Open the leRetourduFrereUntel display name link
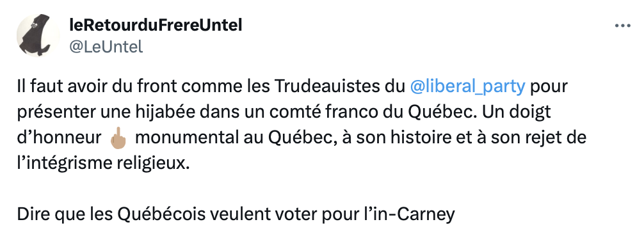Screen dimensions: 644x238 pos(156,26)
